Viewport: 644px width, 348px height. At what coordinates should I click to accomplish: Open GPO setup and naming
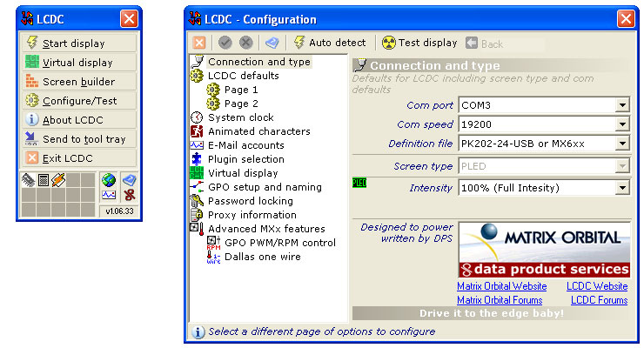click(x=265, y=187)
